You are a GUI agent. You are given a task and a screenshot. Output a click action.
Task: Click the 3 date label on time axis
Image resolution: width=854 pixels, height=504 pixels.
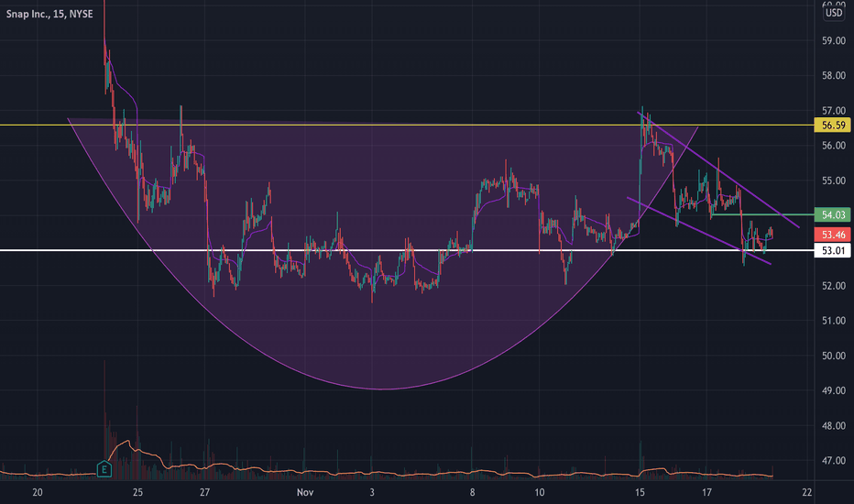(x=372, y=493)
